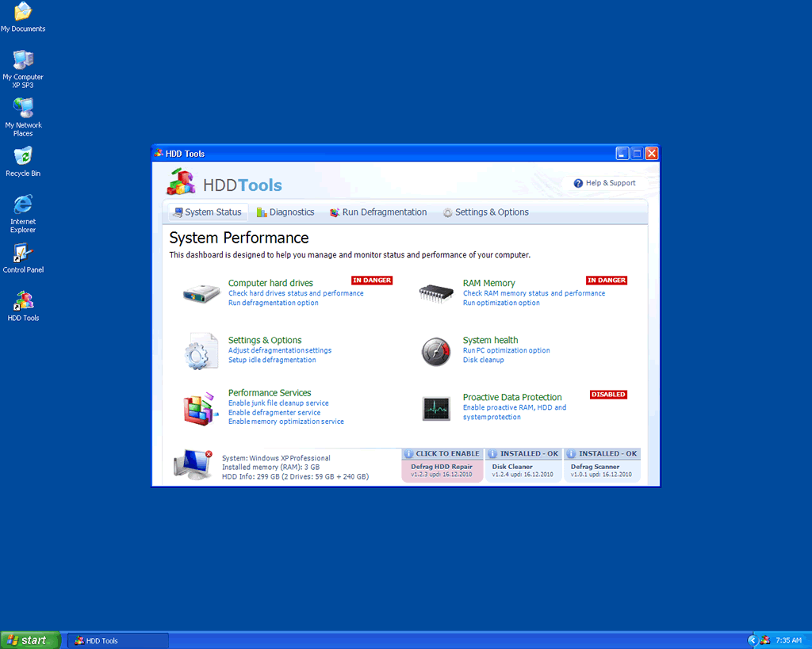Click the hard drive icon beside Computer hard drives
The width and height of the screenshot is (812, 649).
[x=201, y=293]
